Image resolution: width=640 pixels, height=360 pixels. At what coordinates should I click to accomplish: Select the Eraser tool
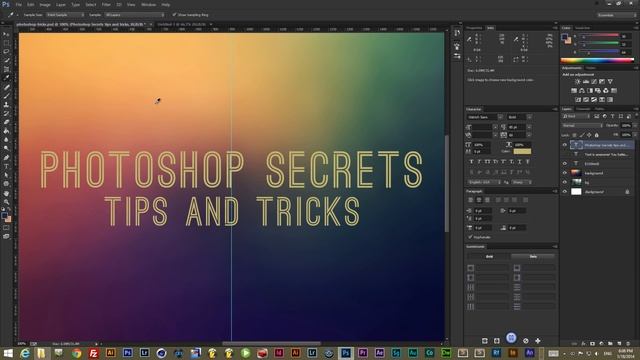pyautogui.click(x=6, y=122)
